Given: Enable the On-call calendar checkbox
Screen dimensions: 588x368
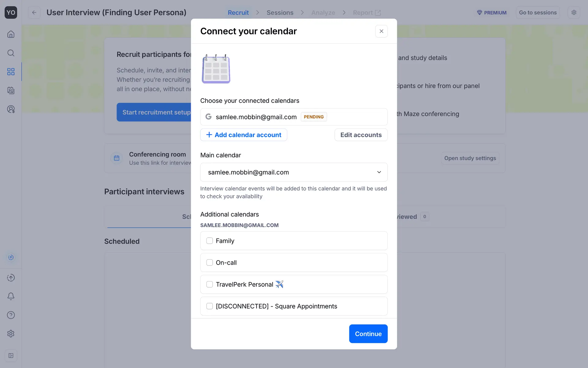Looking at the screenshot, I should pos(209,263).
